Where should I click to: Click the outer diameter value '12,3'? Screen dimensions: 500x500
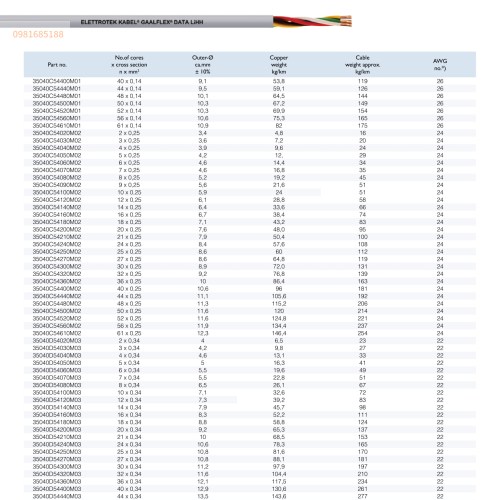(203, 333)
